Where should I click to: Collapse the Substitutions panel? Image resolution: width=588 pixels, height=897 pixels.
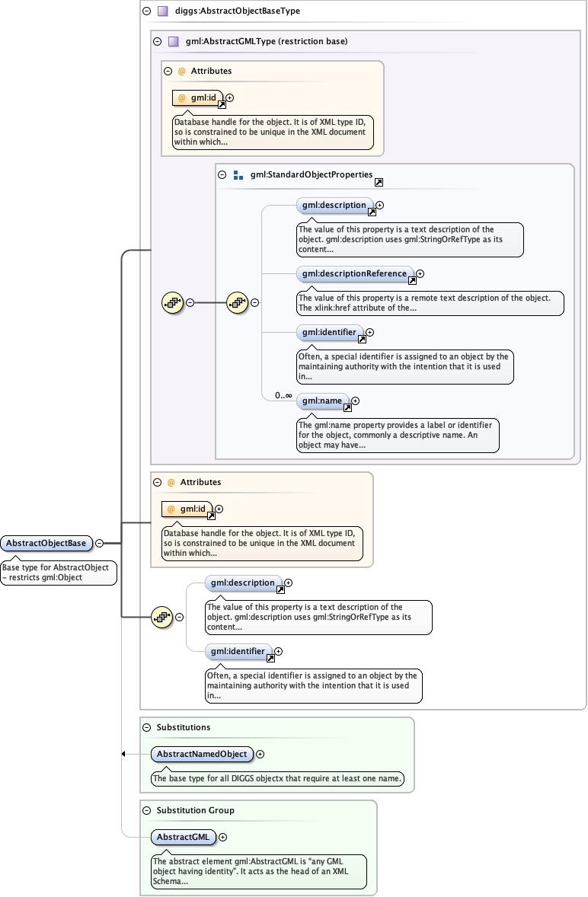pyautogui.click(x=146, y=727)
